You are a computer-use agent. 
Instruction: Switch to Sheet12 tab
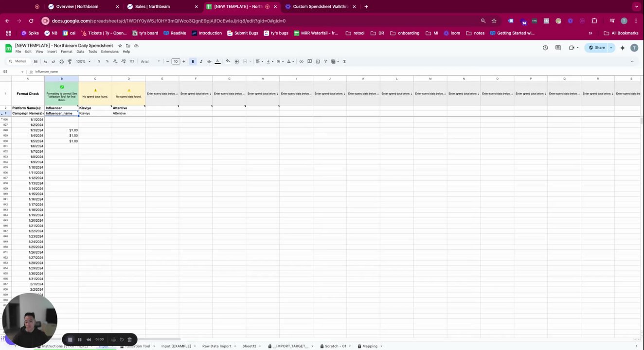(249, 346)
